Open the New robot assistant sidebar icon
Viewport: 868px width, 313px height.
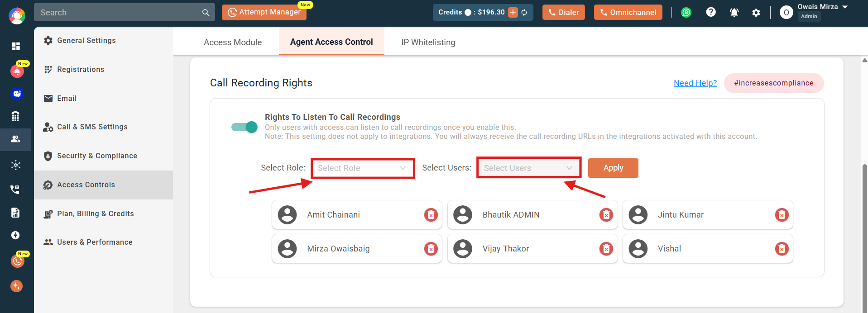pyautogui.click(x=17, y=71)
